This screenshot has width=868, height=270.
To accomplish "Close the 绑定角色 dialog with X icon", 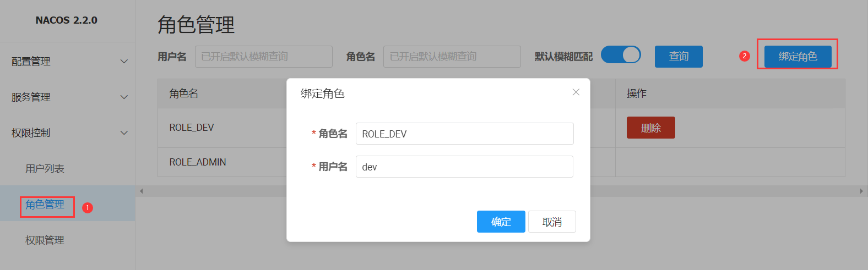I will pyautogui.click(x=576, y=92).
